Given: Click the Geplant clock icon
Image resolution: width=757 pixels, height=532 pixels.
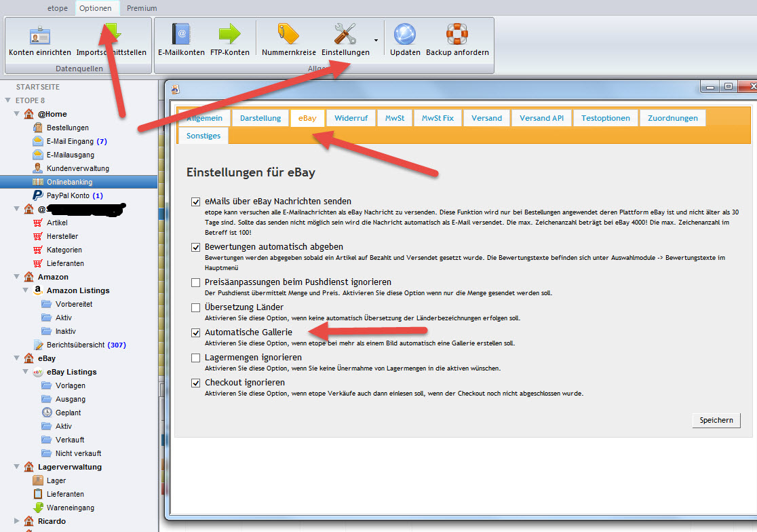Looking at the screenshot, I should 47,413.
